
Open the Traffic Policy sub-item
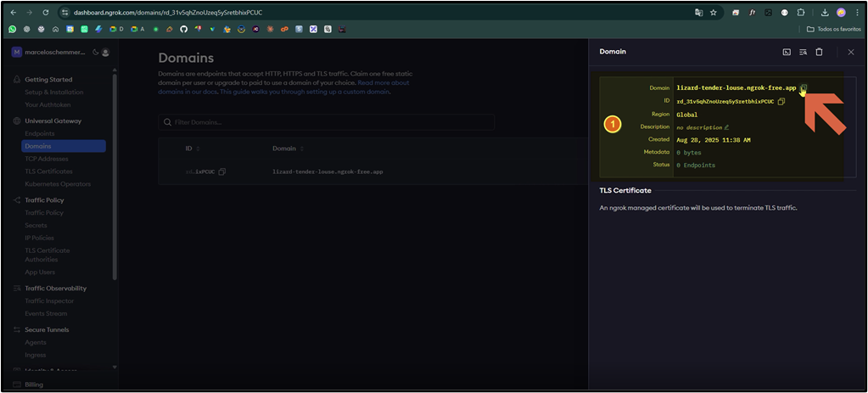point(44,212)
